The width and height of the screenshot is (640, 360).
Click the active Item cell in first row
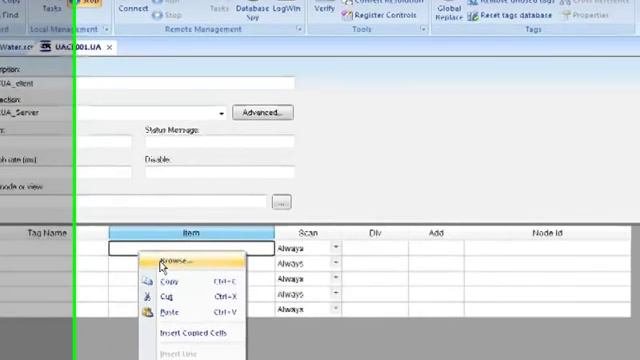point(191,248)
